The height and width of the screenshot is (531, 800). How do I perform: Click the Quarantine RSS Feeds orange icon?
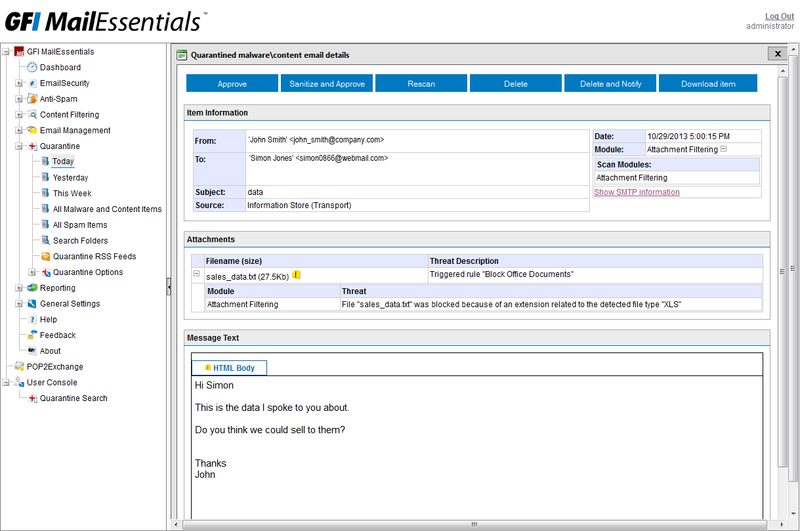[45, 256]
